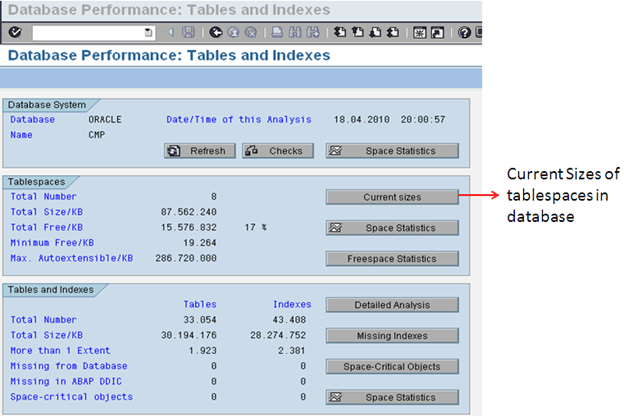Click the 'Tablespaces' group header
The height and width of the screenshot is (416, 624).
(x=36, y=182)
